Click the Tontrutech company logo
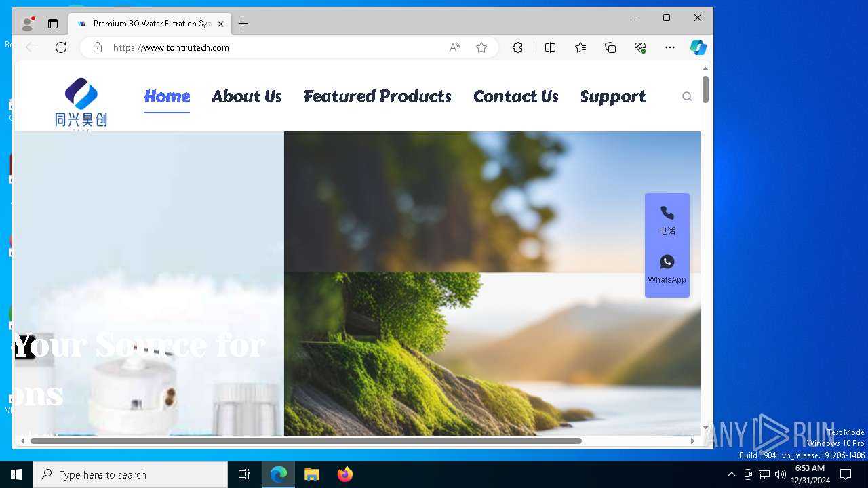This screenshot has width=868, height=488. pos(81,103)
